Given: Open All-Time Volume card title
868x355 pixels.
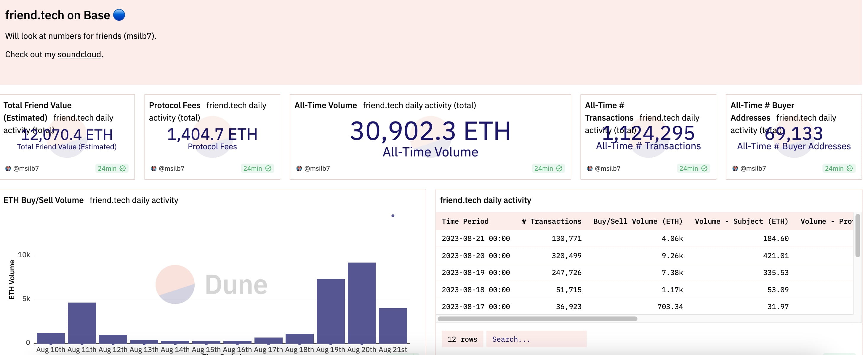Looking at the screenshot, I should pos(326,105).
